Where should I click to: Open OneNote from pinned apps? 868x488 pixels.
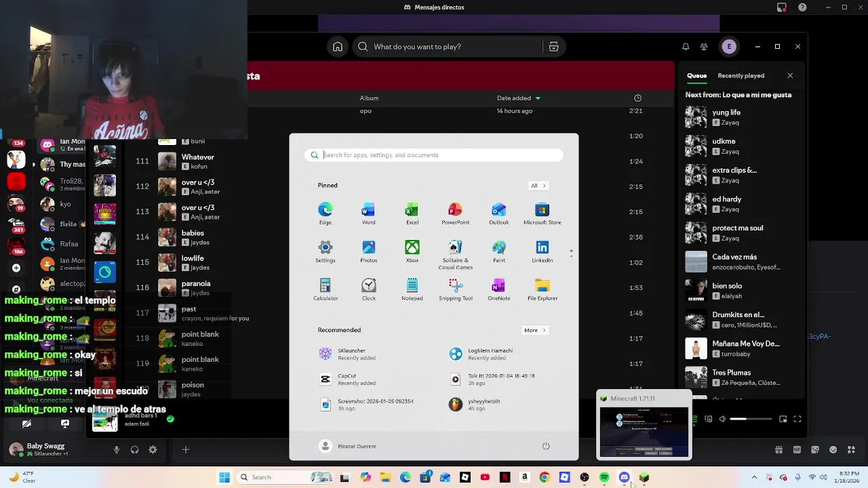click(498, 289)
